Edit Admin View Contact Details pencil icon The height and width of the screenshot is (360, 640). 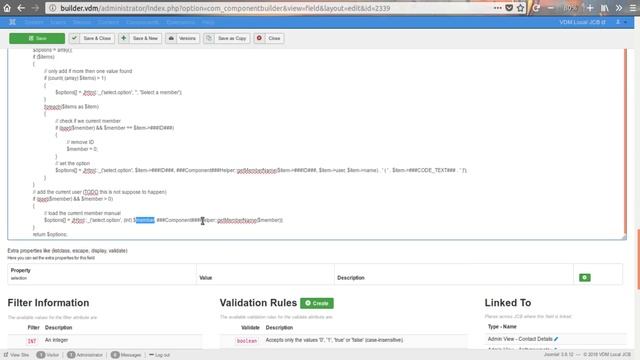tap(556, 339)
